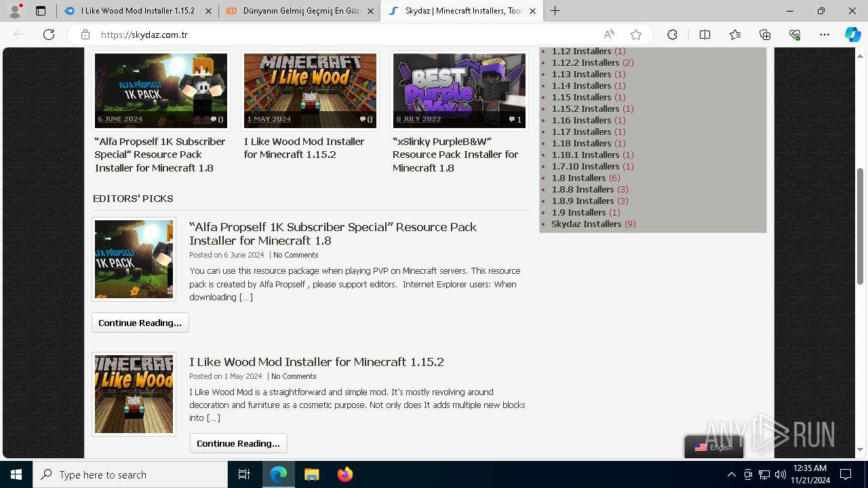868x488 pixels.
Task: Open the 1.8.8 Installers category
Action: 583,189
